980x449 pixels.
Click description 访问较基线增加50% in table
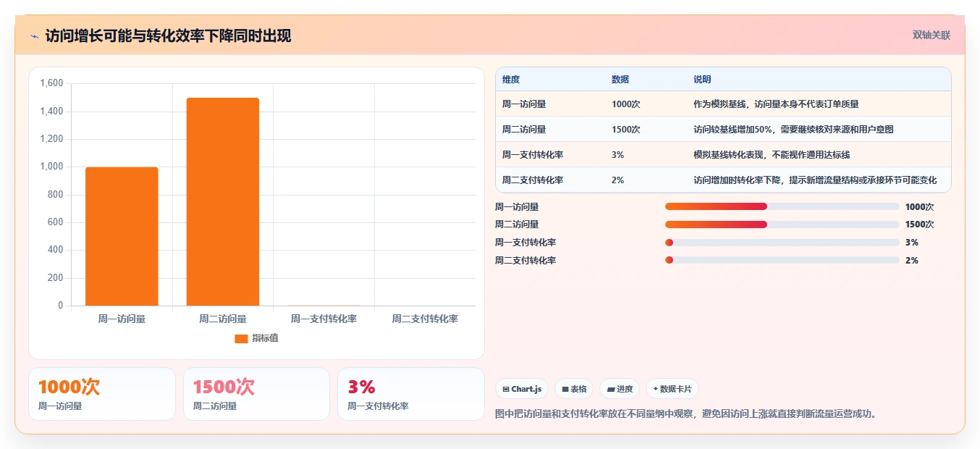tap(793, 130)
